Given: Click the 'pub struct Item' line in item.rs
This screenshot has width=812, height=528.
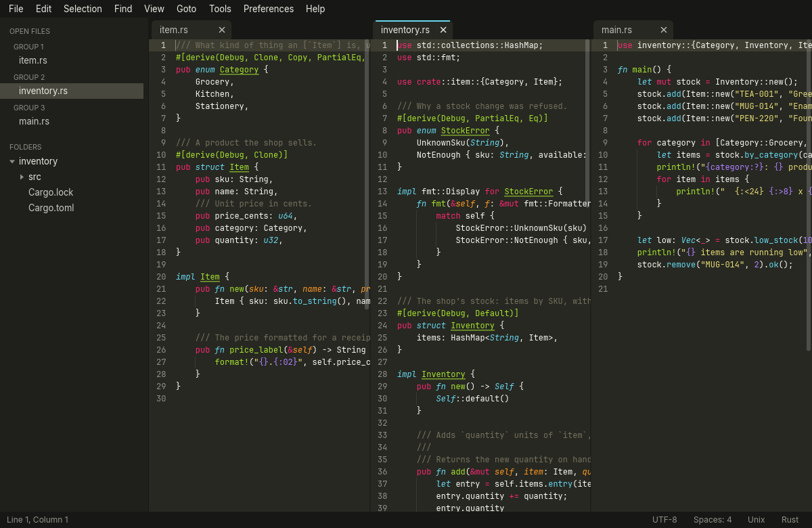Looking at the screenshot, I should pos(217,167).
